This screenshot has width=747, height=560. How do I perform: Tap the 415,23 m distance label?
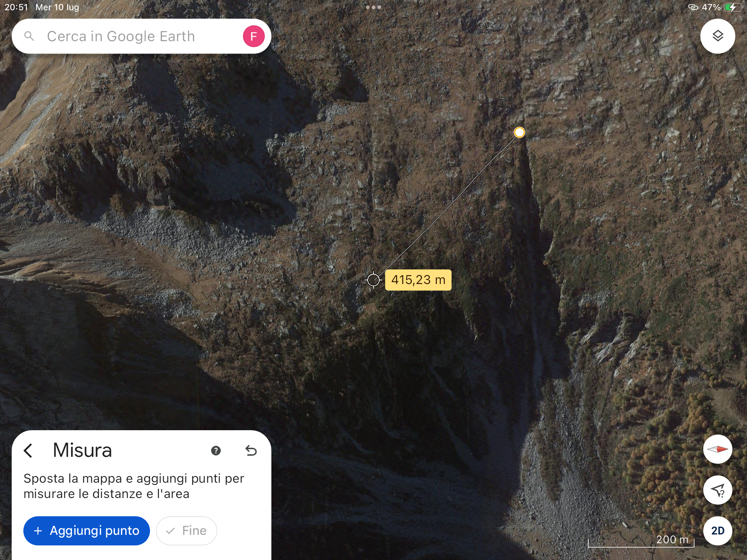pyautogui.click(x=418, y=280)
